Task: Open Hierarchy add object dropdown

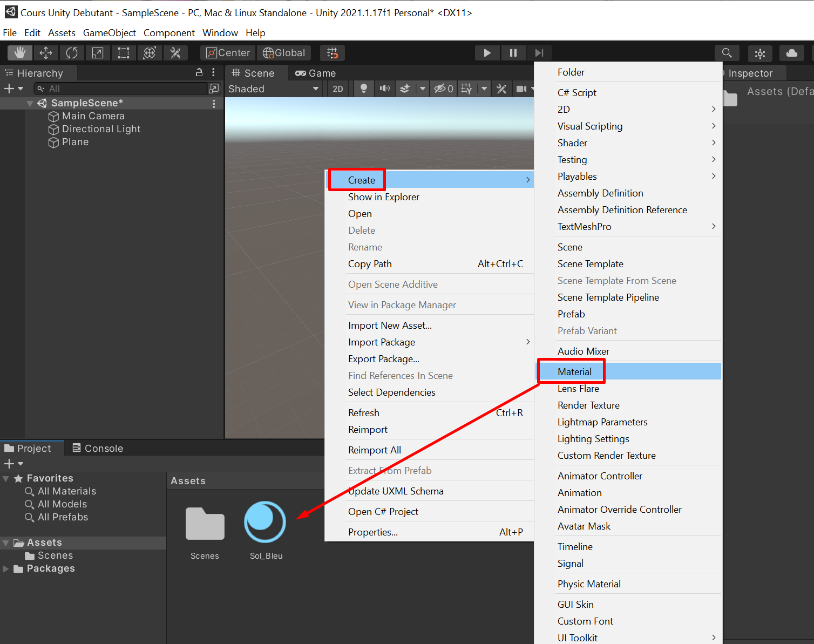Action: point(13,89)
